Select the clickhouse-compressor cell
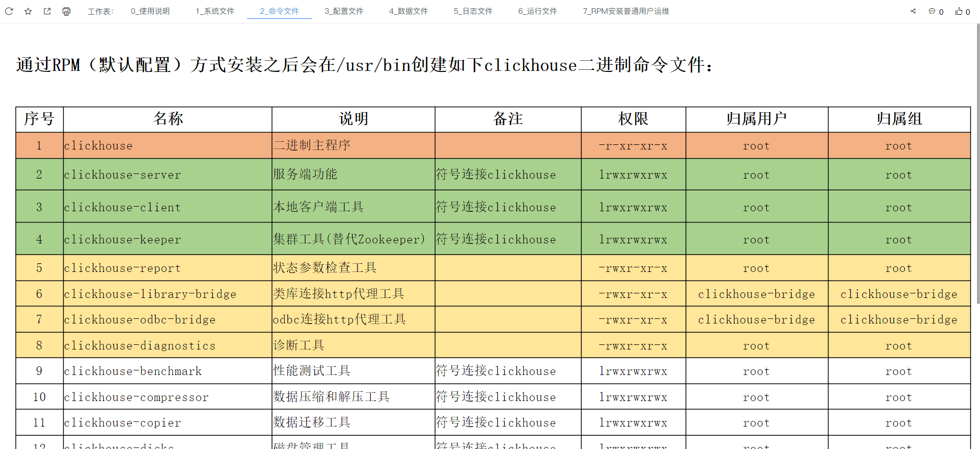The height and width of the screenshot is (449, 980). [x=168, y=397]
